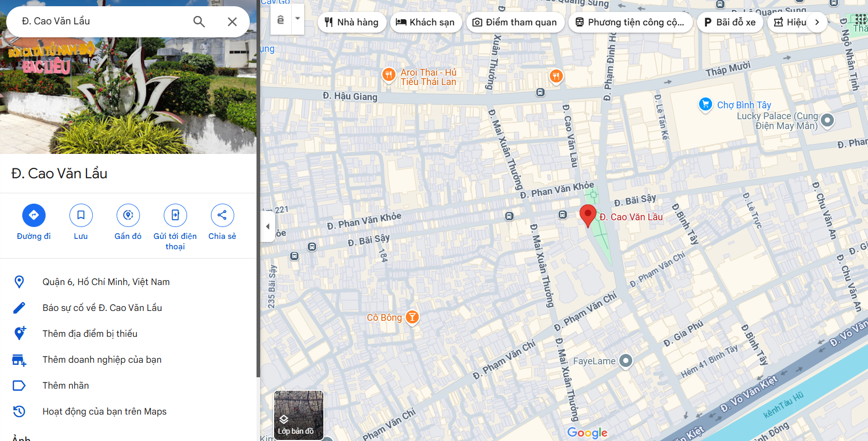Screen dimensions: 868x441
Task: Click the pencil edit icon
Action: tap(19, 308)
